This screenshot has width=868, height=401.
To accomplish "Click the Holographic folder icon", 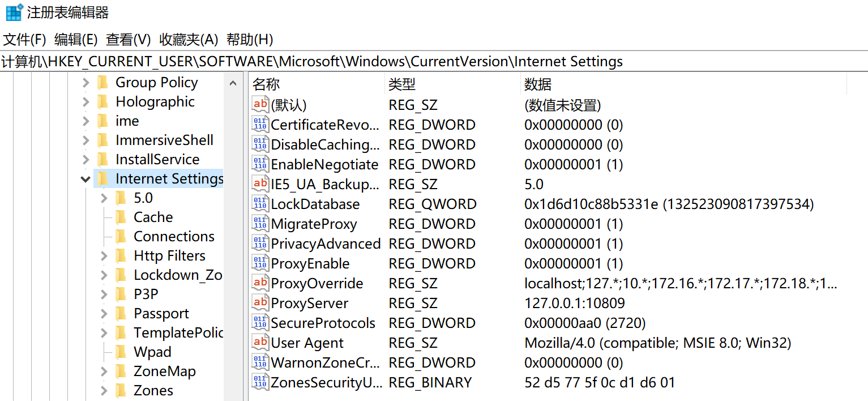I will click(102, 102).
